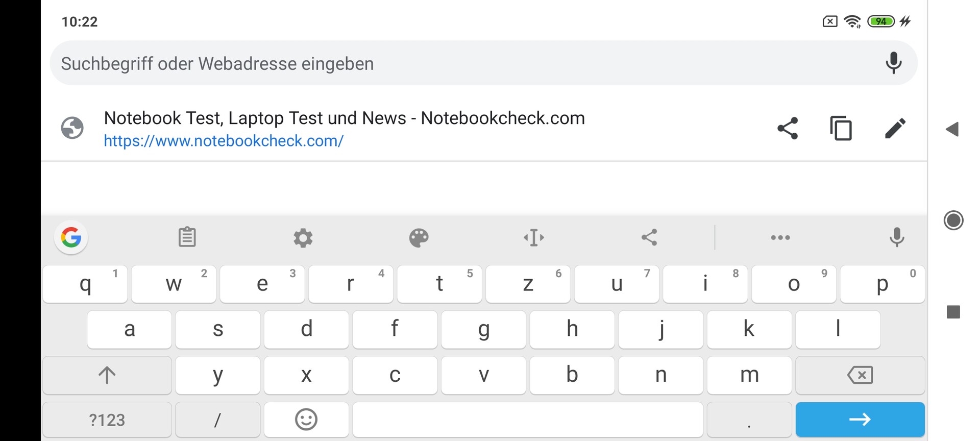Viewport: 980px width, 441px height.
Task: Copy the Notebookcheck URL to clipboard
Action: (x=841, y=128)
